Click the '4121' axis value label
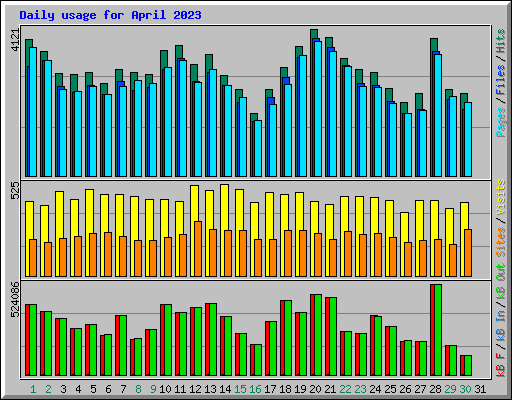512x400 pixels. [x=15, y=40]
